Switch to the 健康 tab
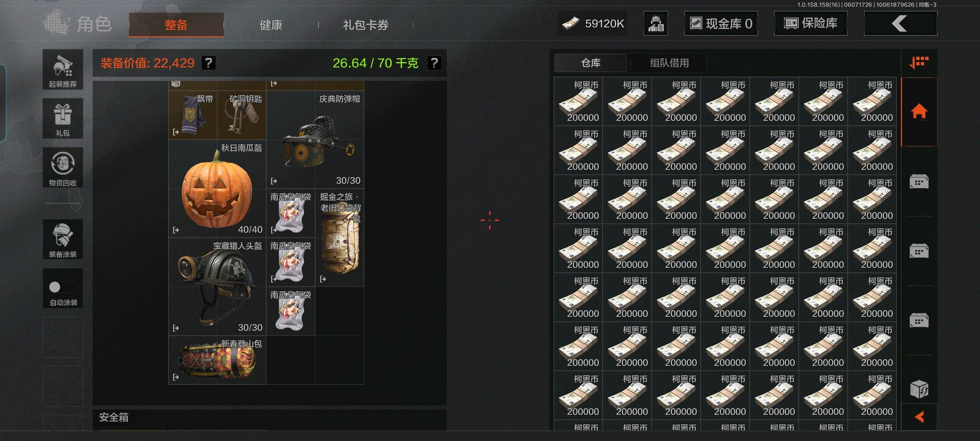 pyautogui.click(x=271, y=25)
